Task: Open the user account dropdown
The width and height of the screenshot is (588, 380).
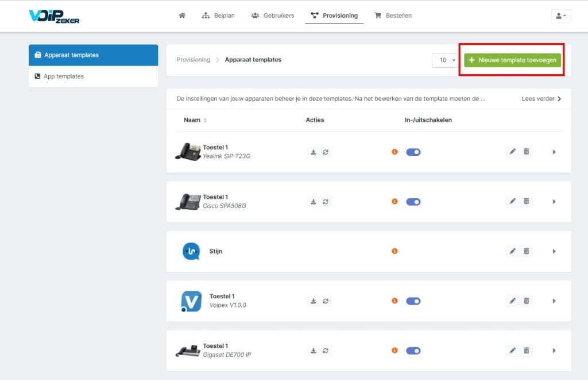Action: tap(561, 16)
